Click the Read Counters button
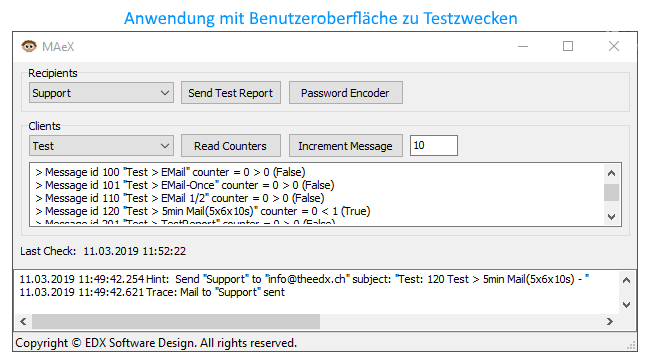 (231, 146)
